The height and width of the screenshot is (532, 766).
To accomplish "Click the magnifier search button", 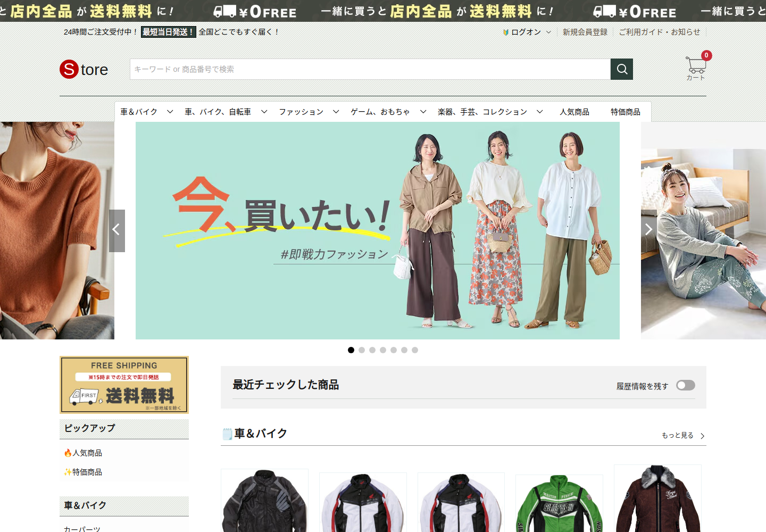I will click(621, 69).
